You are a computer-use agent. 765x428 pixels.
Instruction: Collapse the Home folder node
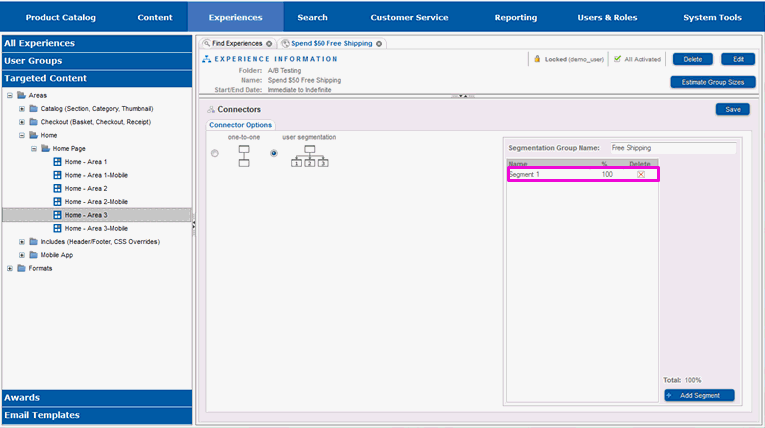tap(22, 135)
